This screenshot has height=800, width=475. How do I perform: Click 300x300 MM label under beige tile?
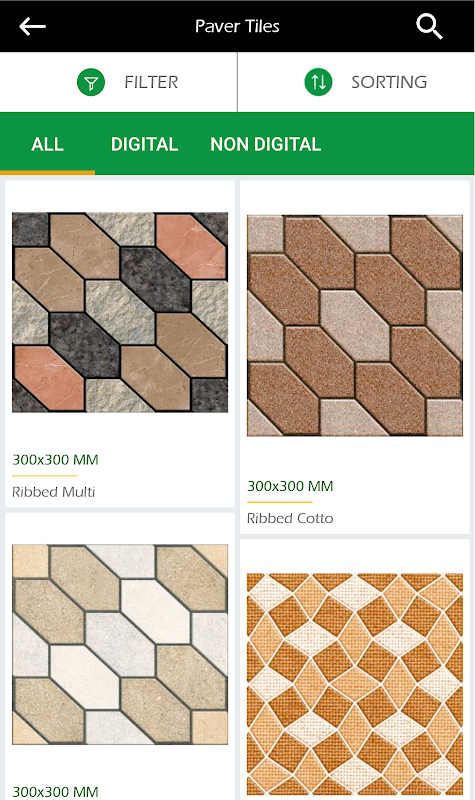[x=55, y=792]
